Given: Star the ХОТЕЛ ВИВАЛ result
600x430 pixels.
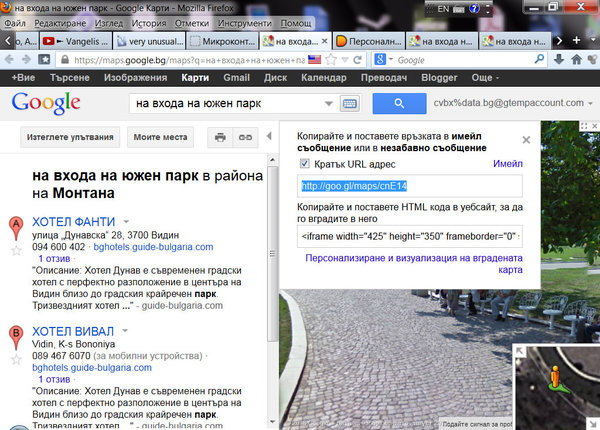Looking at the screenshot, I should (x=16, y=360).
